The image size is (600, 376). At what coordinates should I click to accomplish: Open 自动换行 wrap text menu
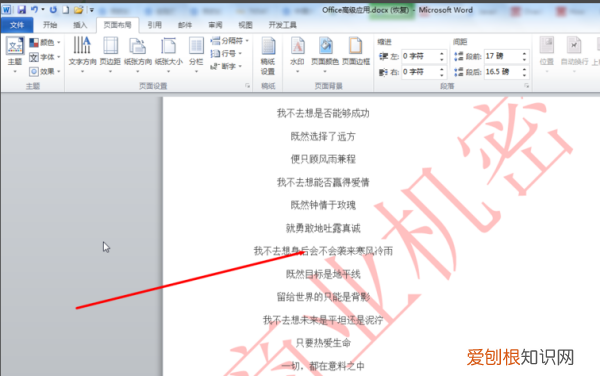point(574,55)
